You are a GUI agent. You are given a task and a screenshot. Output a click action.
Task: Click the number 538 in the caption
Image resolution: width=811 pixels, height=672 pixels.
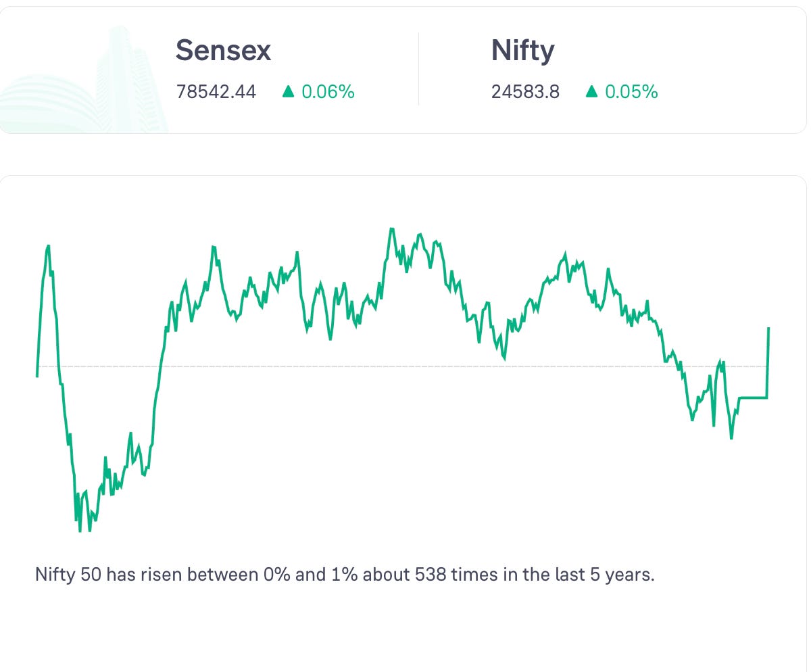click(x=430, y=575)
